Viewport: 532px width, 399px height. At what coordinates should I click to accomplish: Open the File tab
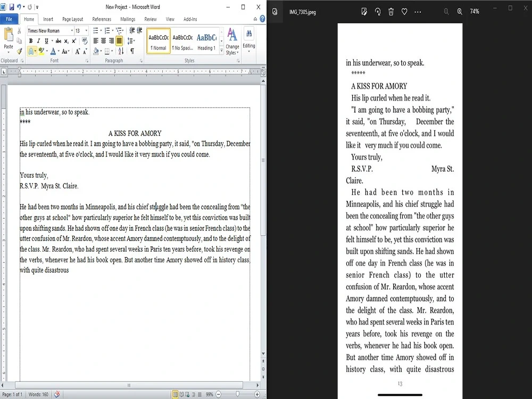(9, 19)
